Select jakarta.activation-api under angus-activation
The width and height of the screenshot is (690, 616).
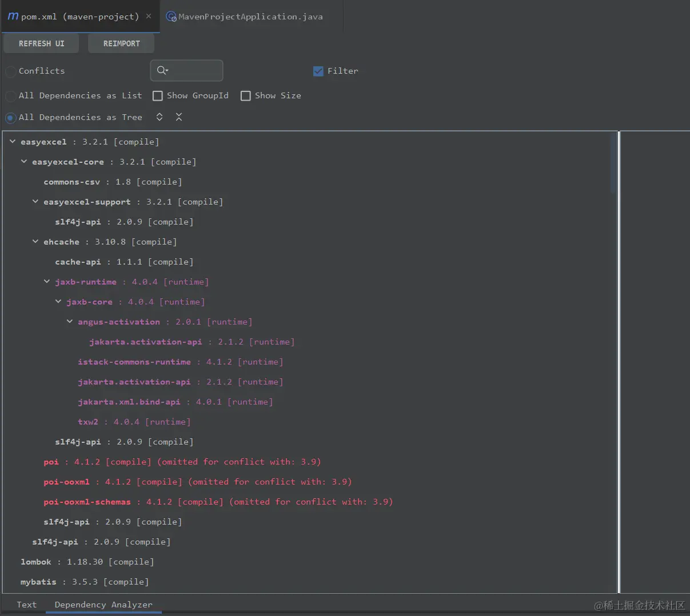pyautogui.click(x=192, y=342)
